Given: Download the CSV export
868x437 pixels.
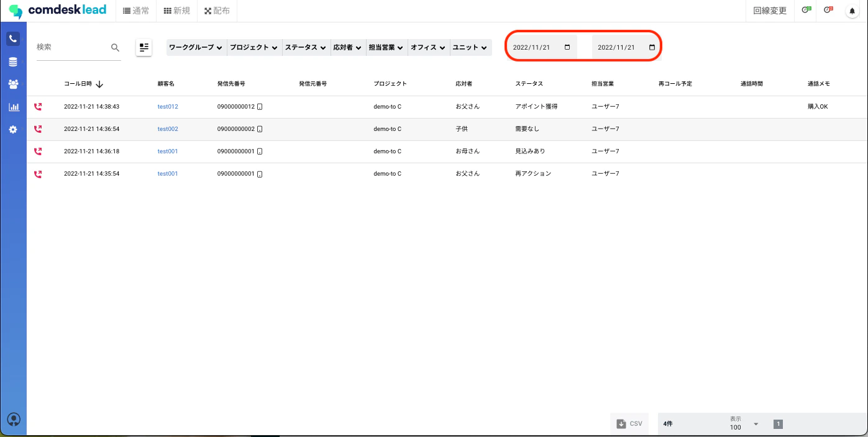Looking at the screenshot, I should pos(629,424).
